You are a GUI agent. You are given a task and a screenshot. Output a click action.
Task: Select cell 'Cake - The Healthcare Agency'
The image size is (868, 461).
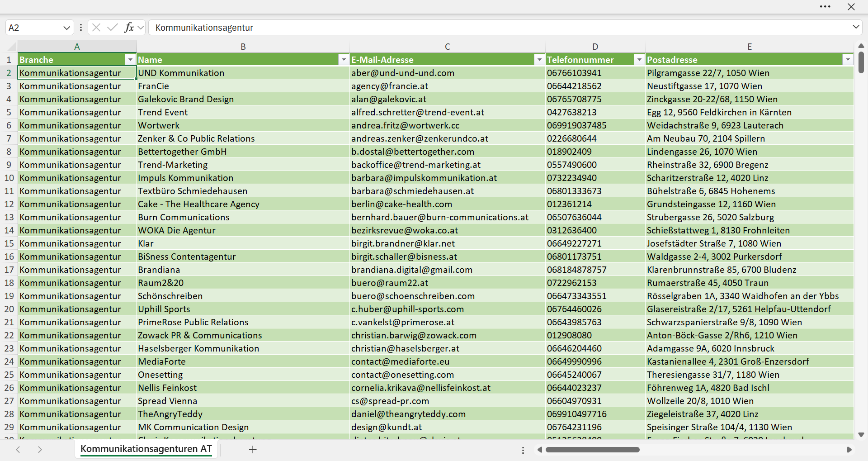pos(243,204)
